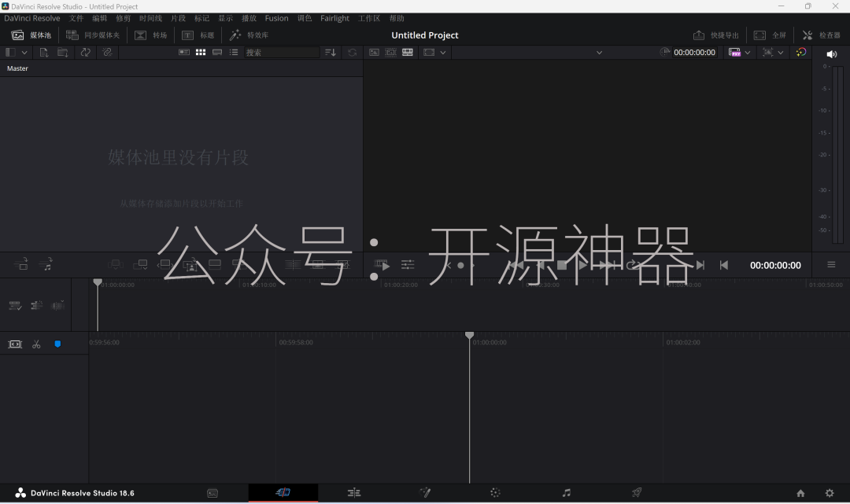Click the audio waveform trim icon in the timeline

point(57,306)
